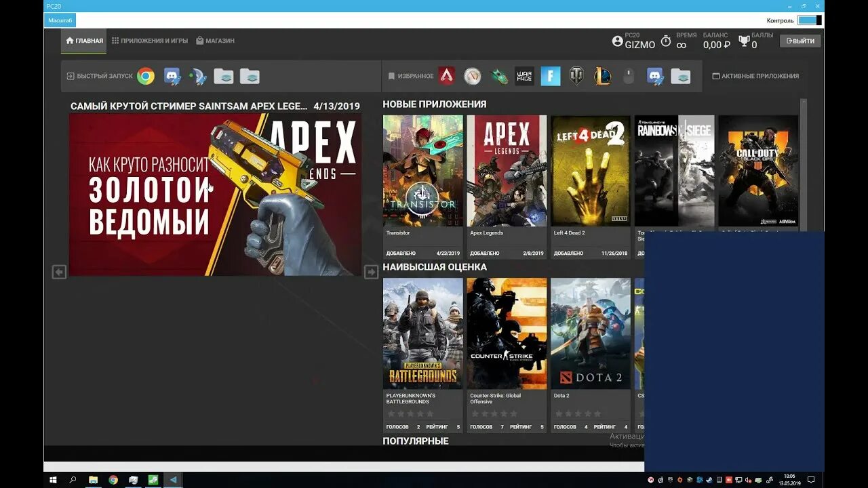Click the time stopwatch icon
This screenshot has height=488, width=868.
(x=666, y=41)
